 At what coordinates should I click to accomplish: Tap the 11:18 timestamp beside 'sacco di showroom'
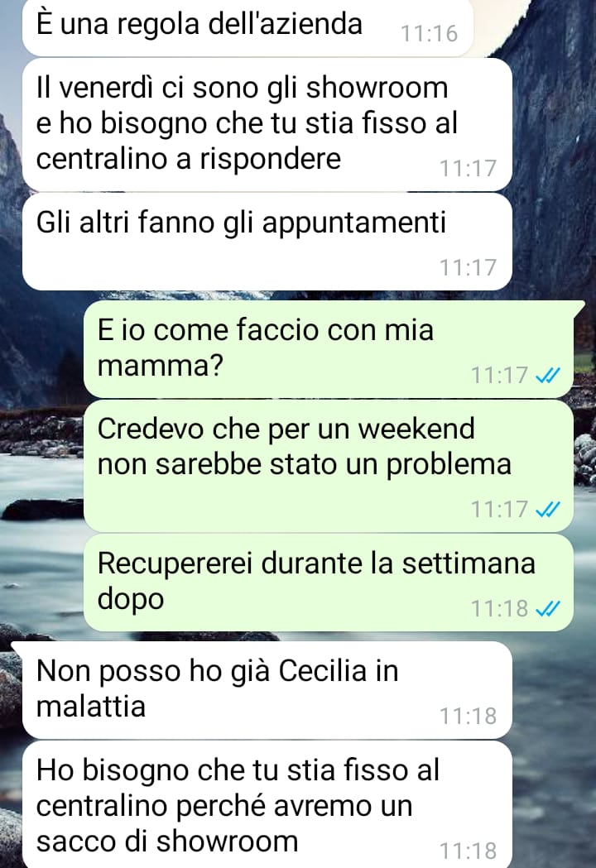pos(468,851)
